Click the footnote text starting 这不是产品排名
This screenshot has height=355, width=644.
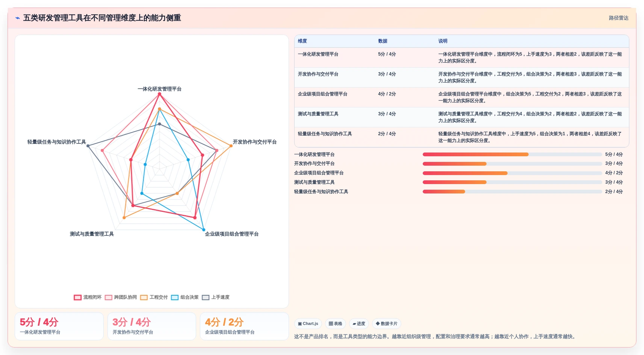[435, 337]
